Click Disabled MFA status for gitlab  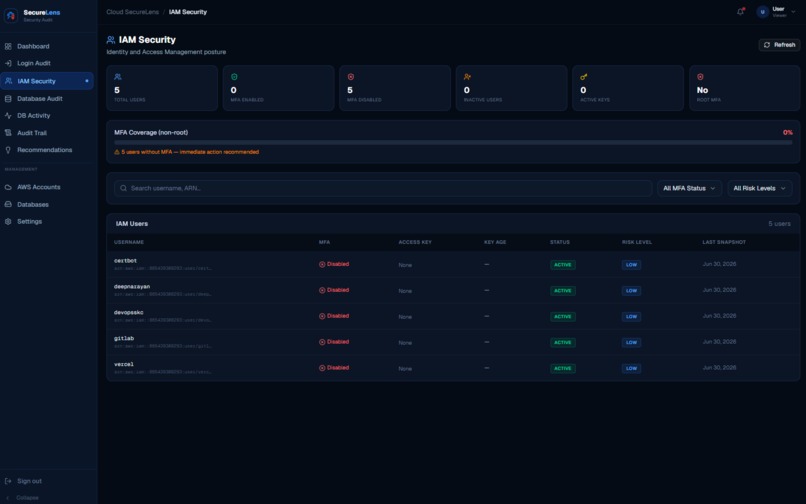pyautogui.click(x=334, y=342)
